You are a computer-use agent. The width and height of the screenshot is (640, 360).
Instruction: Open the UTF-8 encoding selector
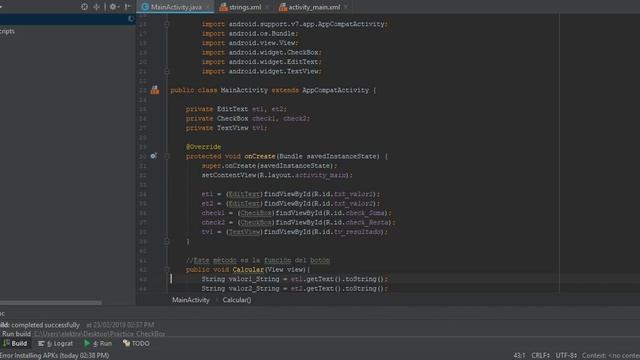(x=566, y=356)
